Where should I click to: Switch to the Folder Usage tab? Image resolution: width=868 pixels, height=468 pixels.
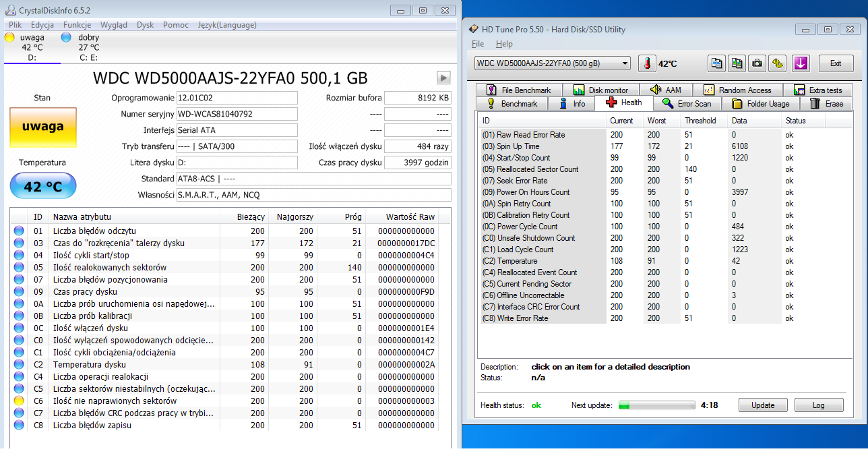(x=761, y=104)
